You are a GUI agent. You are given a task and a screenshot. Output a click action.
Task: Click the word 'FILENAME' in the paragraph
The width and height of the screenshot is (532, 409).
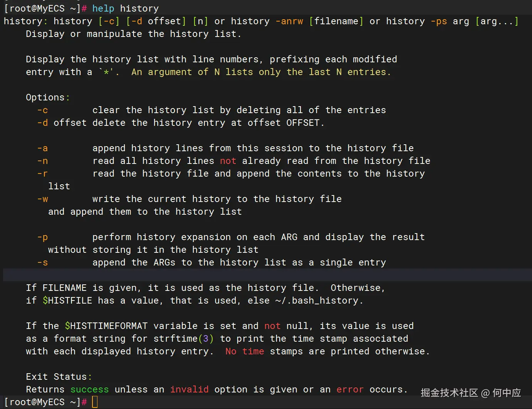64,288
